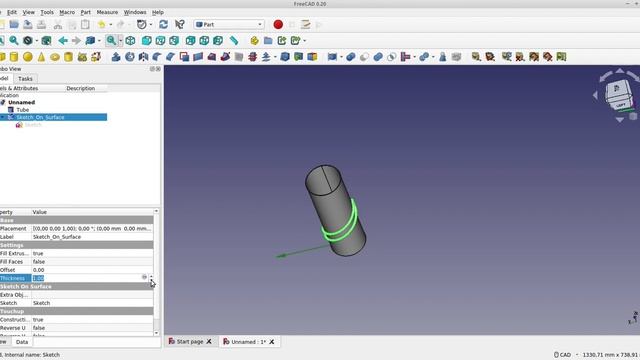The height and width of the screenshot is (360, 640).
Task: Click the Make Link icon
Action: point(282,40)
